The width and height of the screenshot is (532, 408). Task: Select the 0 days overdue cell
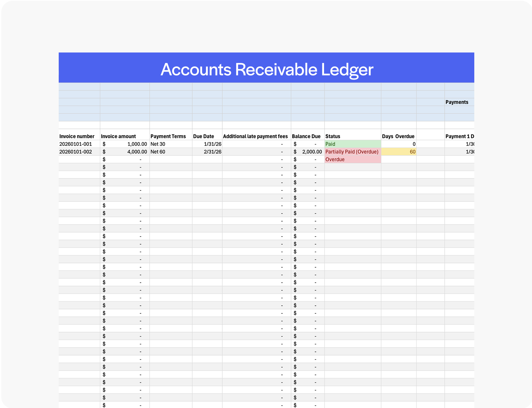pos(399,144)
